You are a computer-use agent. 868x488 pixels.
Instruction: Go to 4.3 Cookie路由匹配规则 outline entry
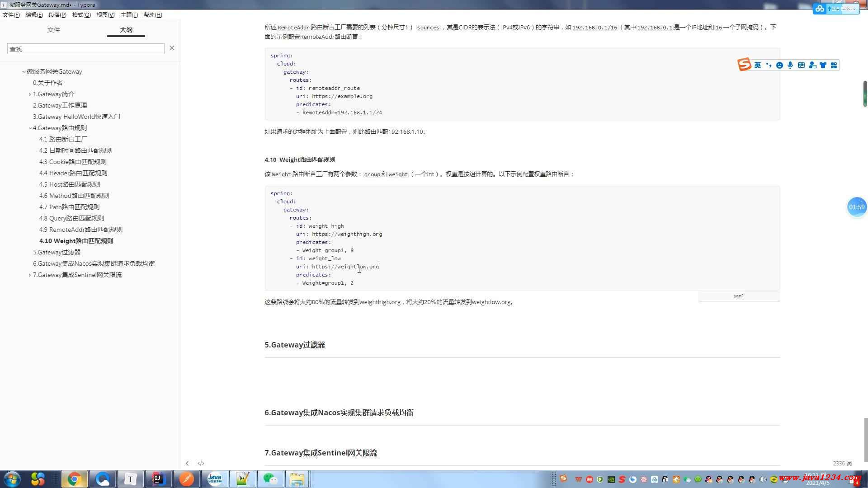coord(73,162)
